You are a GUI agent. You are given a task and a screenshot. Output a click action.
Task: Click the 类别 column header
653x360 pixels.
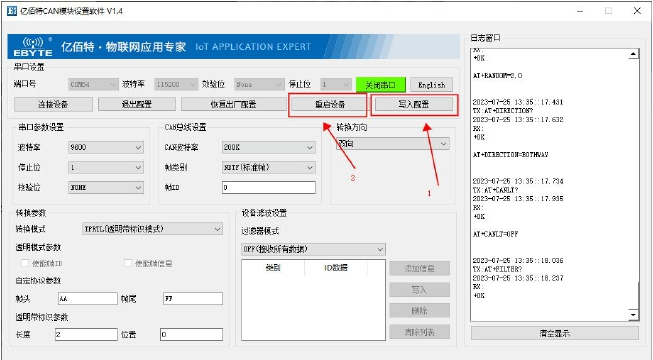(x=273, y=268)
